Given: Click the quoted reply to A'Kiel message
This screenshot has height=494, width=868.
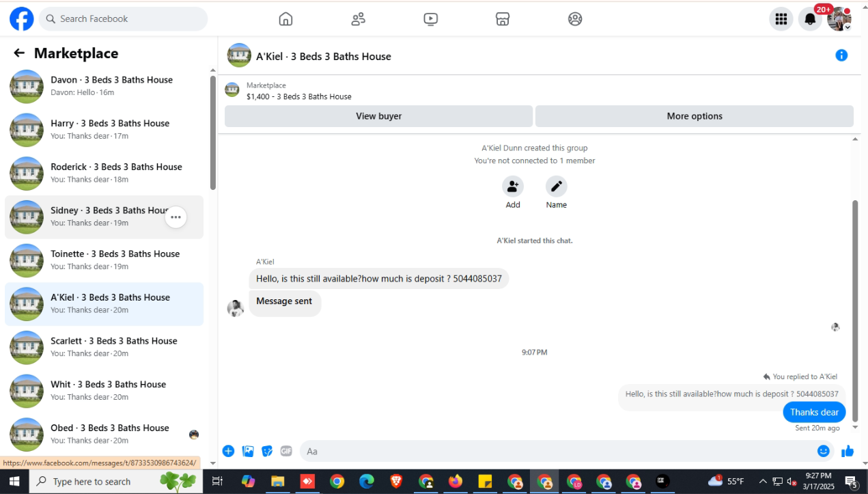Looking at the screenshot, I should 732,394.
